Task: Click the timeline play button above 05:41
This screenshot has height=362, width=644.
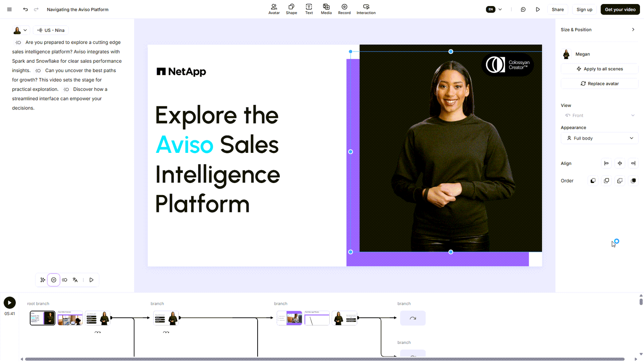Action: (10, 303)
